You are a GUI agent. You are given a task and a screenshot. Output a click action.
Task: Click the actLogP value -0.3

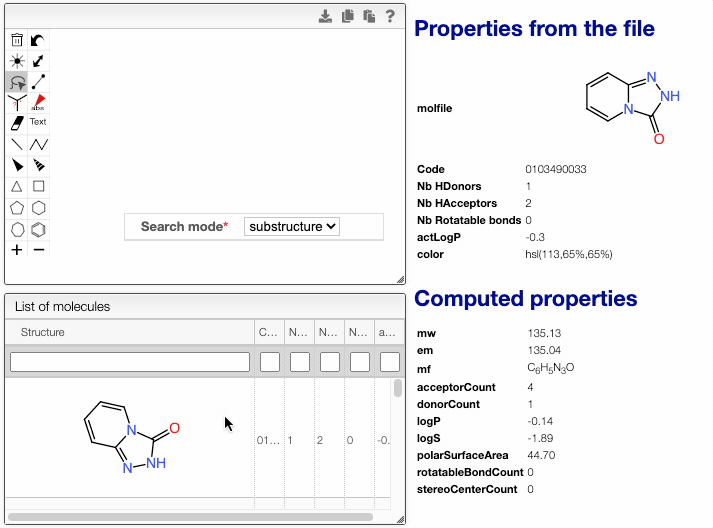click(x=535, y=237)
